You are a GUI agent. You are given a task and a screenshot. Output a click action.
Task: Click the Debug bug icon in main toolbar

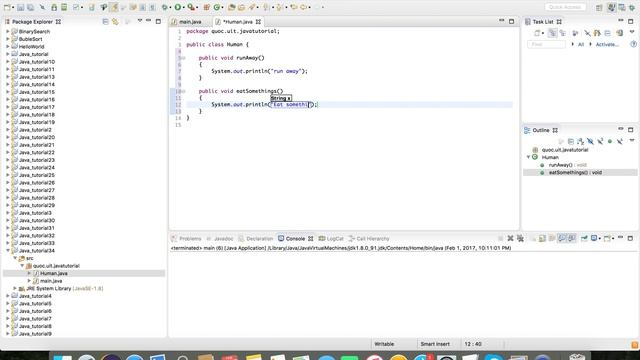click(165, 7)
